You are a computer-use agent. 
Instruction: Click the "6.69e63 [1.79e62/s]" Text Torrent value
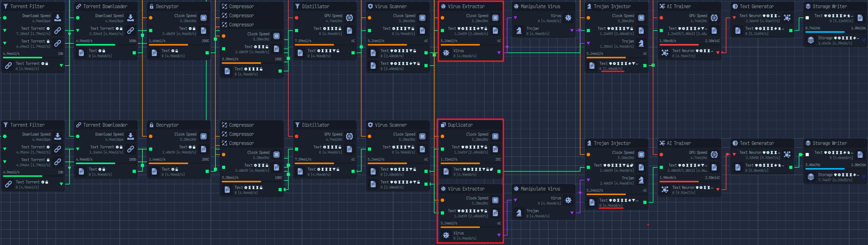(x=33, y=46)
